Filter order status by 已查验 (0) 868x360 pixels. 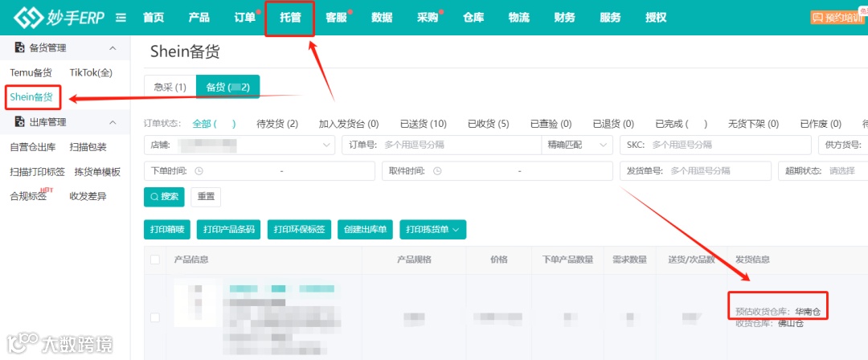551,124
